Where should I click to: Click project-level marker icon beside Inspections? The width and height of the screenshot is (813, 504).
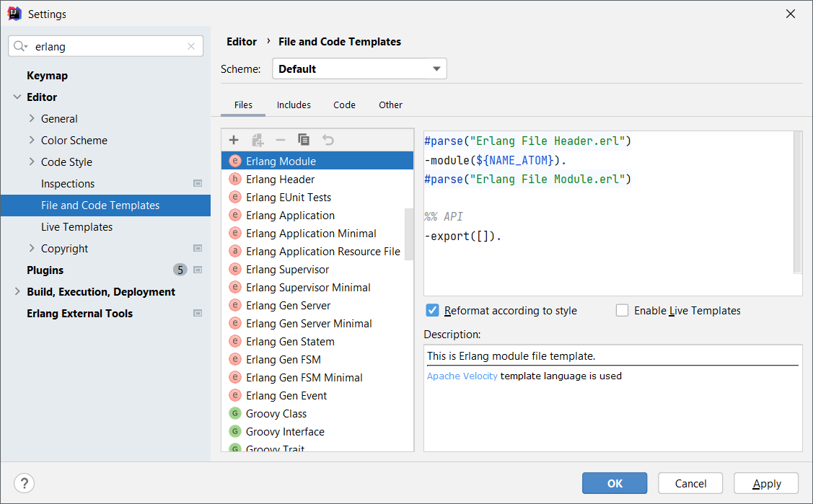click(198, 183)
